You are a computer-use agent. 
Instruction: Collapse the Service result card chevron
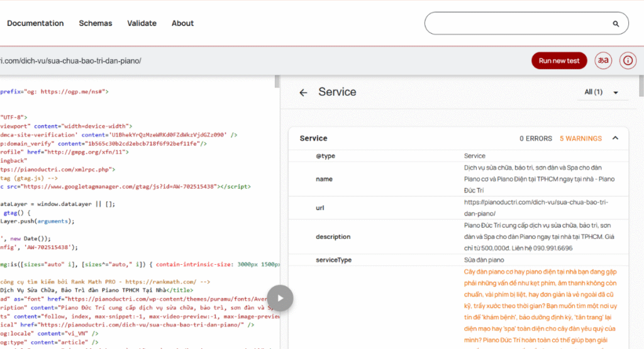coord(615,138)
